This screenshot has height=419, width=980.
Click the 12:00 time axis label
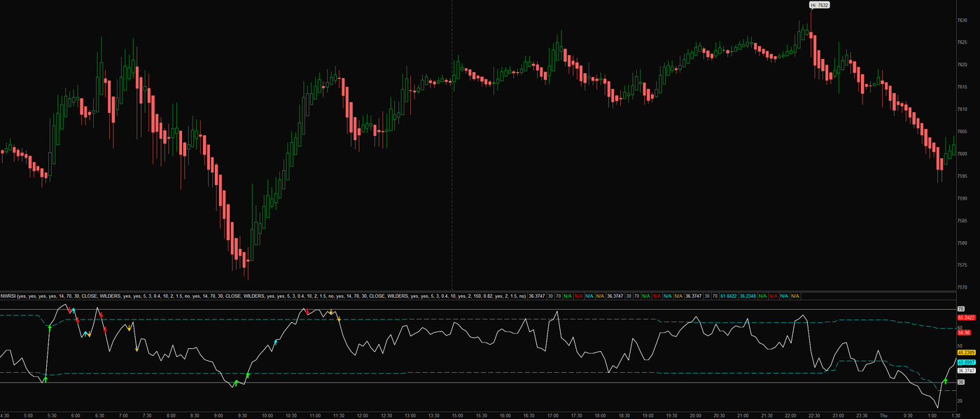point(362,415)
